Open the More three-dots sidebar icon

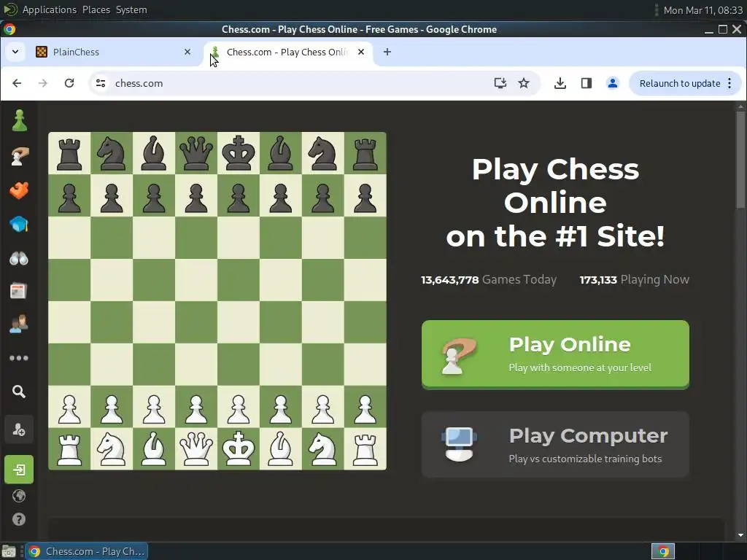pos(19,358)
